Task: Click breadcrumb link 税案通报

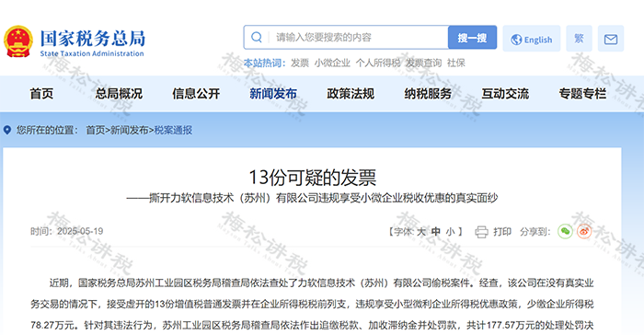Action: [173, 131]
